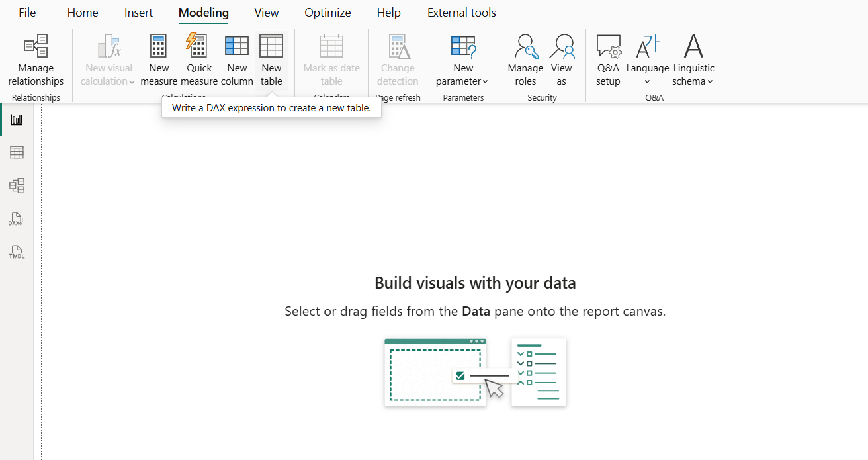Switch to the Home tab
Image resolution: width=868 pixels, height=460 pixels.
tap(83, 13)
